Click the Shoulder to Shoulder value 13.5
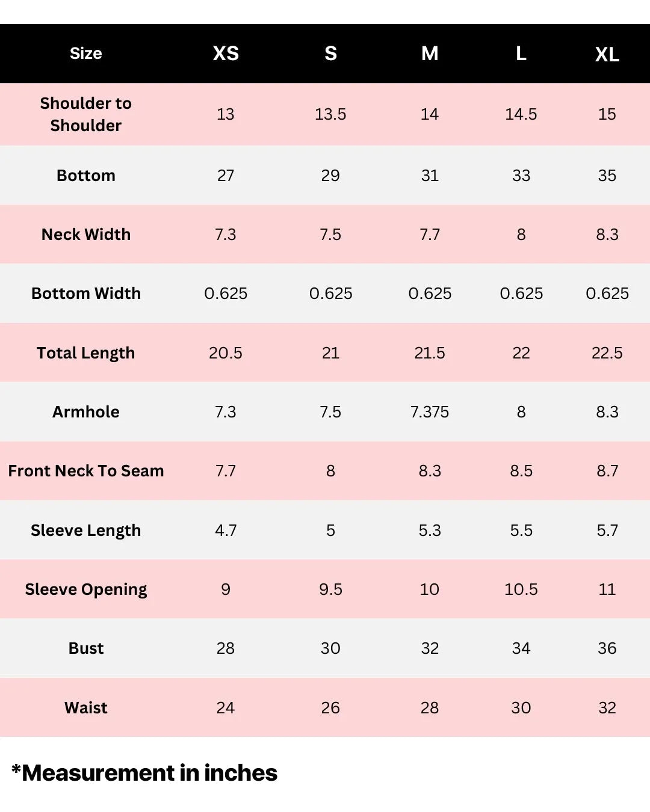Image resolution: width=650 pixels, height=812 pixels. point(330,114)
